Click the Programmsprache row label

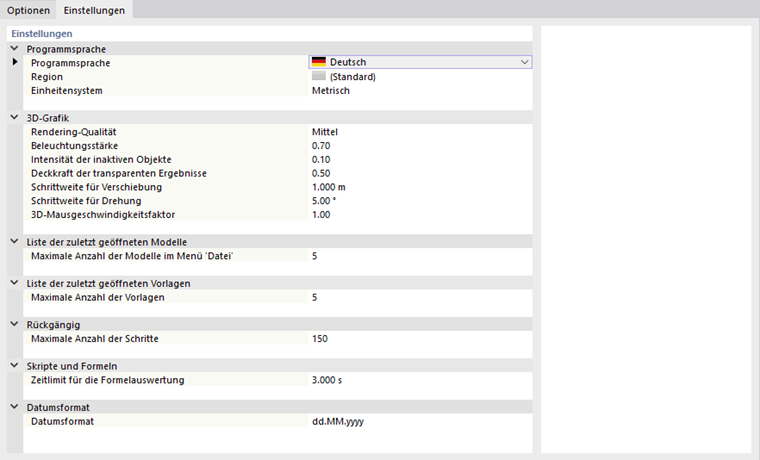click(71, 63)
